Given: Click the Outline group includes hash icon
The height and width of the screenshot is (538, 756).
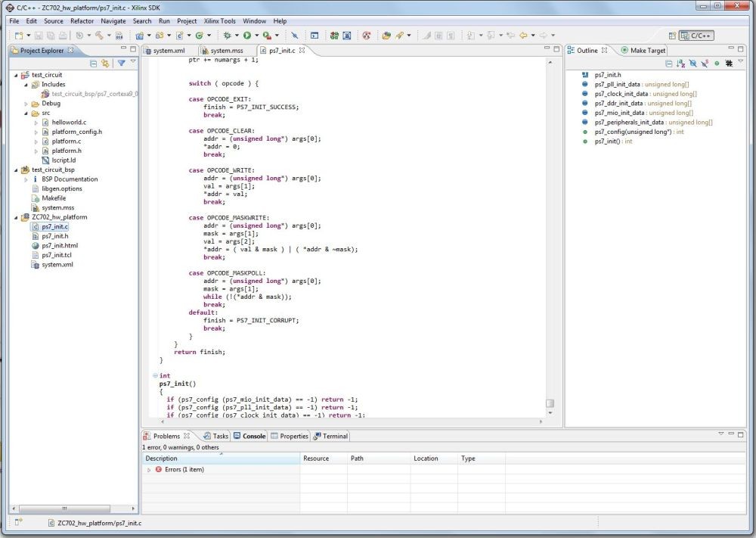Looking at the screenshot, I should [729, 64].
